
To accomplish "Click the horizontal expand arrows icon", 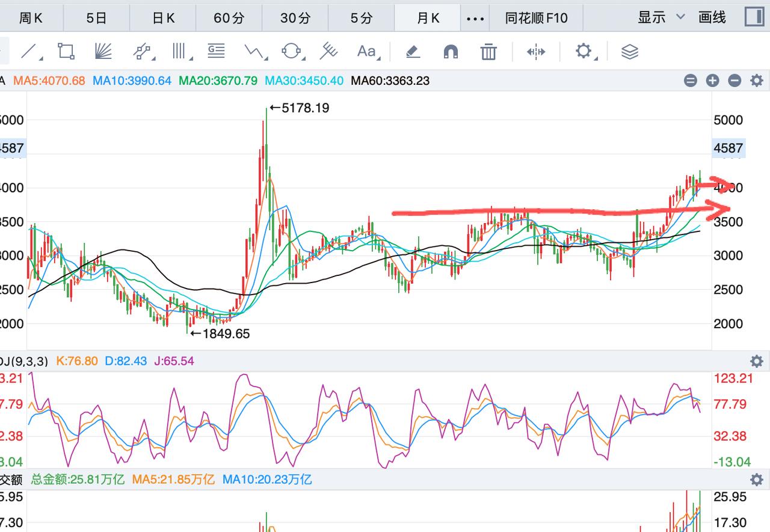I will pyautogui.click(x=535, y=52).
